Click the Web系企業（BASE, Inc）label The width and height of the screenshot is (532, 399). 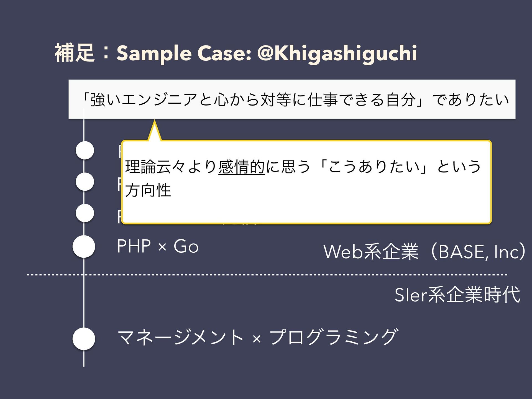424,251
